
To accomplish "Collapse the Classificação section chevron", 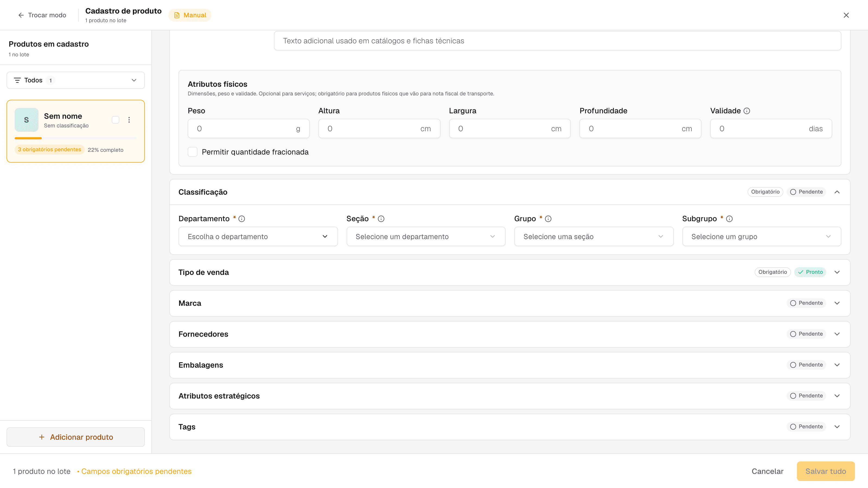I will point(837,192).
